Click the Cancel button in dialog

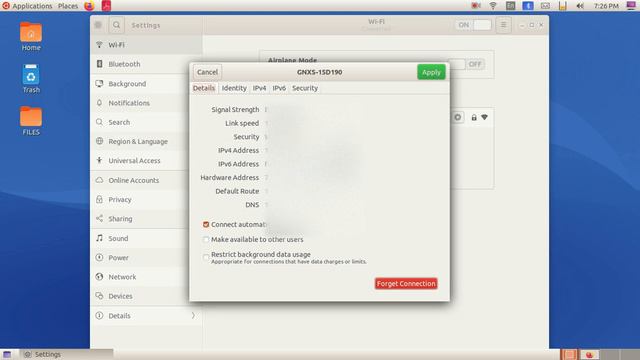(207, 72)
